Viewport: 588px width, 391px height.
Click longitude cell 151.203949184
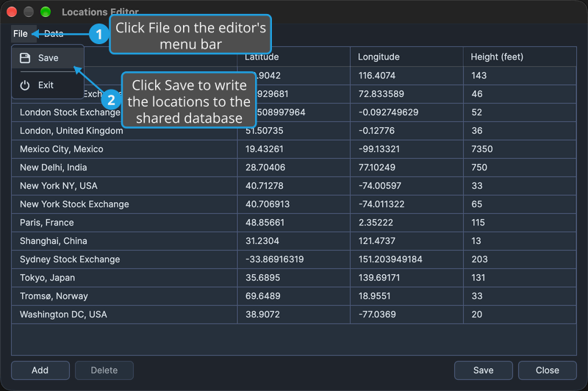[x=407, y=259]
